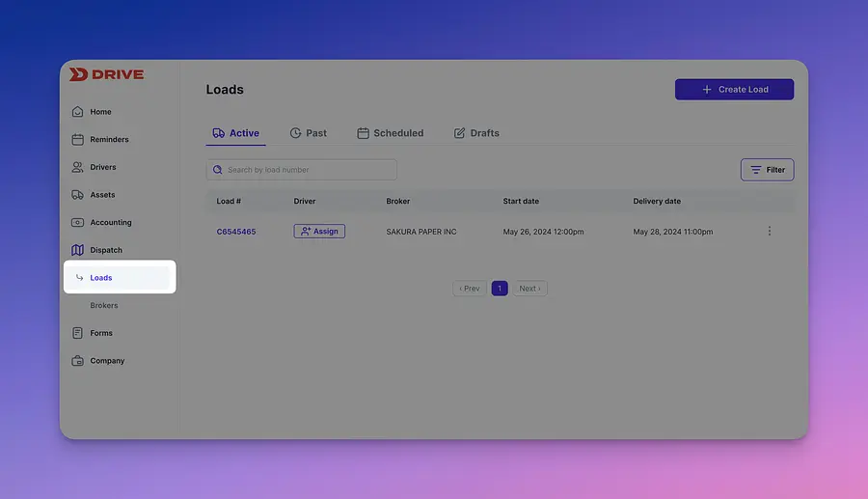The height and width of the screenshot is (499, 868).
Task: Click the May 28, 2024 11:00pm cell
Action: pyautogui.click(x=673, y=232)
